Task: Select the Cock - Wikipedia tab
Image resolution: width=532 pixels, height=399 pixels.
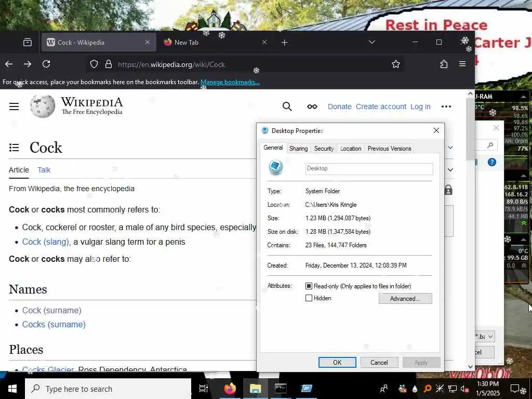Action: (x=98, y=43)
